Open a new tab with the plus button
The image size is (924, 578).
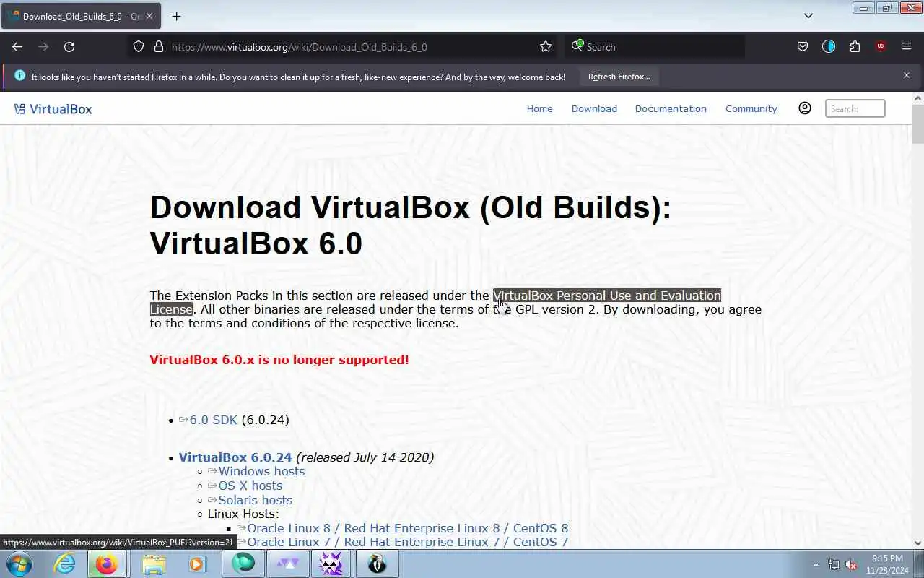click(x=176, y=16)
